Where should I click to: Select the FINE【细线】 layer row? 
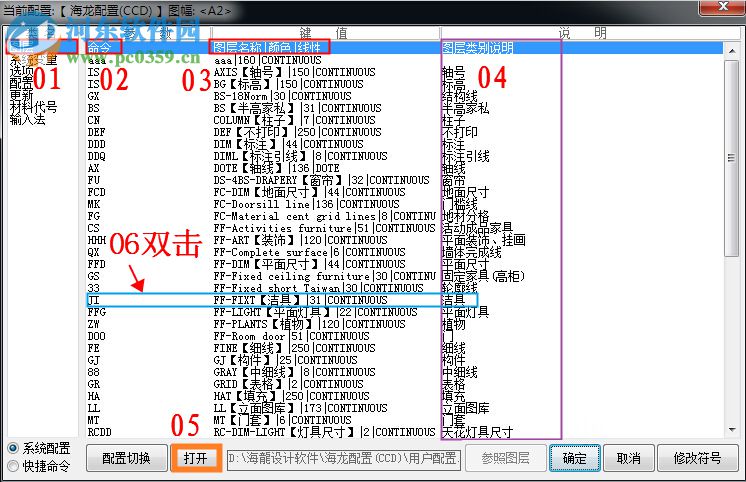point(404,348)
